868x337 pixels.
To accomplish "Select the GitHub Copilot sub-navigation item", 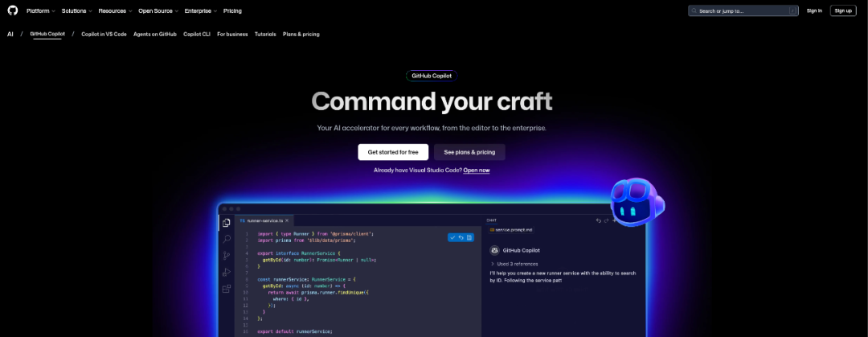I will [47, 34].
